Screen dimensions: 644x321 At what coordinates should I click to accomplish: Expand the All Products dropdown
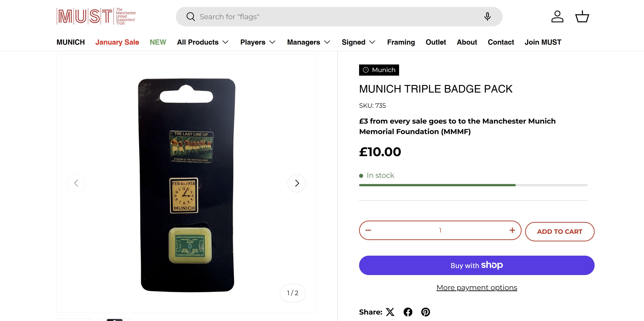[x=203, y=42]
